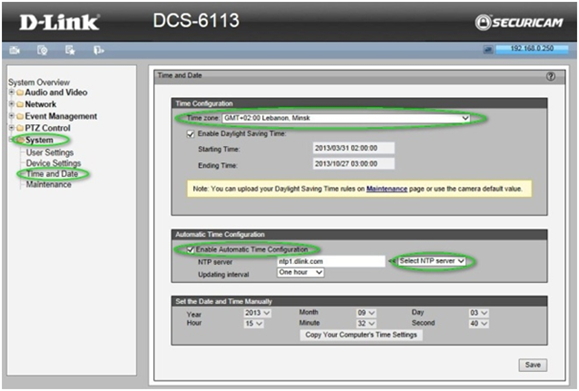Click the D-Link logo
The image size is (579, 391).
tap(59, 23)
